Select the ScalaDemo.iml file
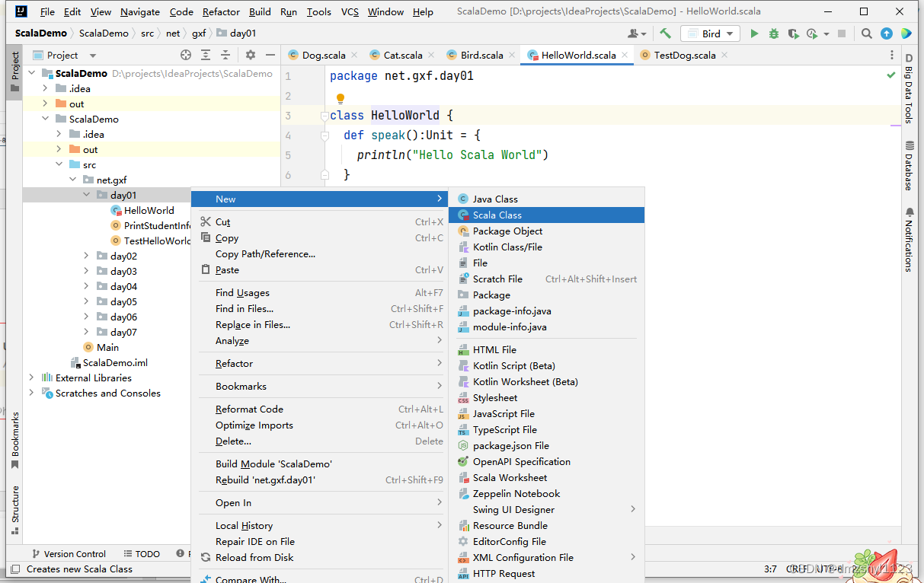The image size is (924, 583). [x=115, y=362]
